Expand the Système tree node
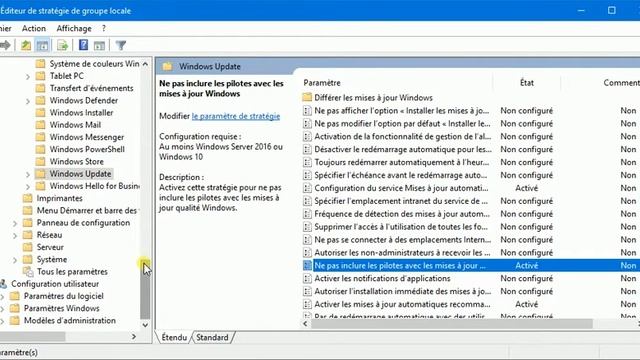640x360 pixels. [x=15, y=260]
